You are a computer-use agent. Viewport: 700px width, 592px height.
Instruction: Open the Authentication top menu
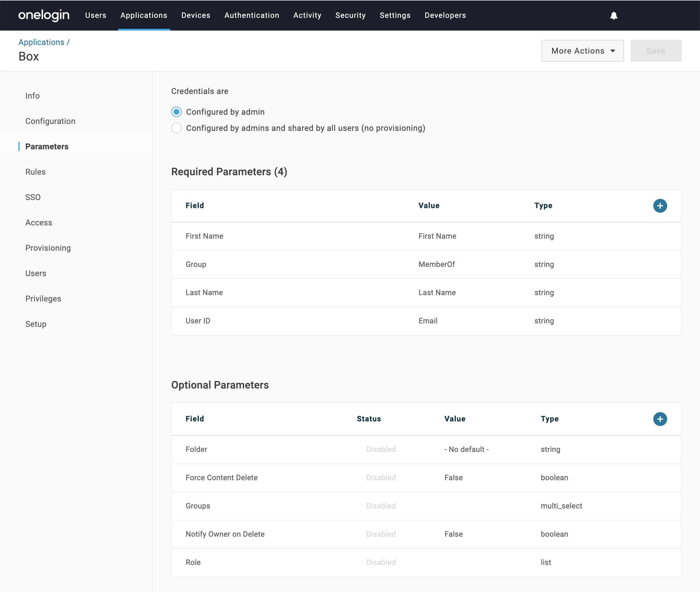click(252, 16)
